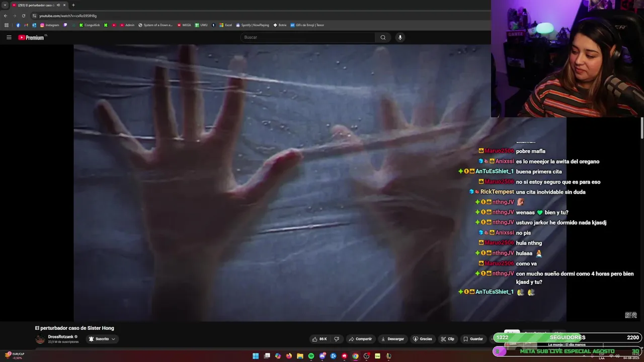Open the Windows Start menu
Image resolution: width=644 pixels, height=362 pixels.
click(256, 356)
